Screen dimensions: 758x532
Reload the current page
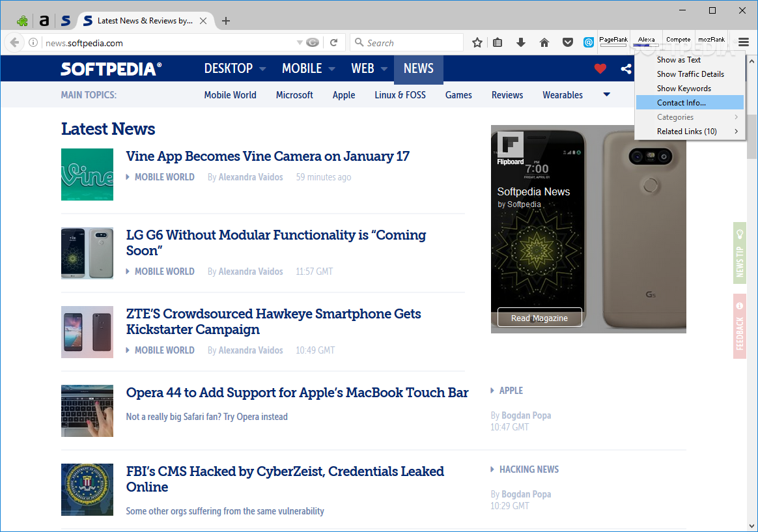[x=333, y=42]
